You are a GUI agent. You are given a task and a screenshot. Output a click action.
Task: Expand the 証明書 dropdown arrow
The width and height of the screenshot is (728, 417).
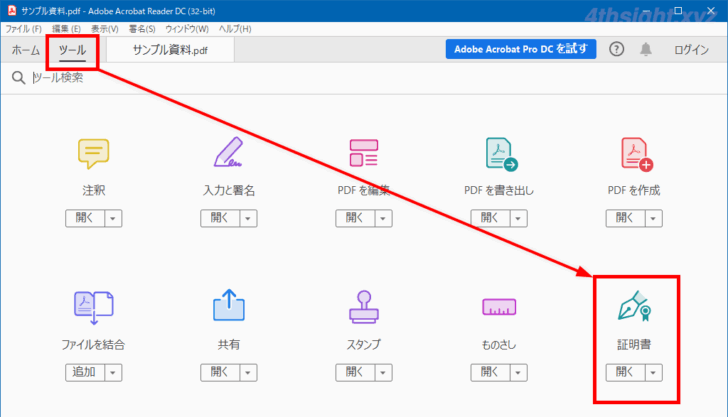click(653, 372)
